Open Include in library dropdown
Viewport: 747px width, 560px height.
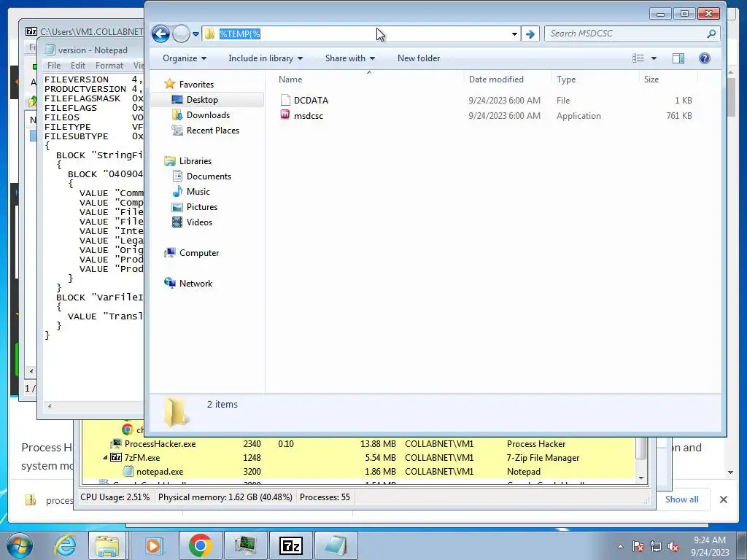coord(266,58)
